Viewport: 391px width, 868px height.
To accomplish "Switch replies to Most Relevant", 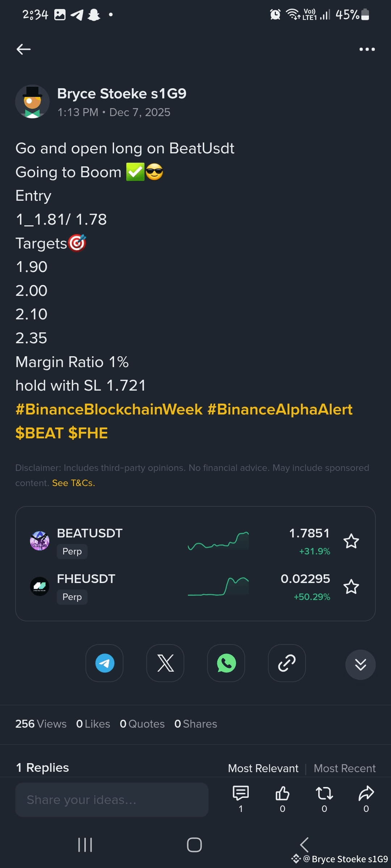I will 263,768.
